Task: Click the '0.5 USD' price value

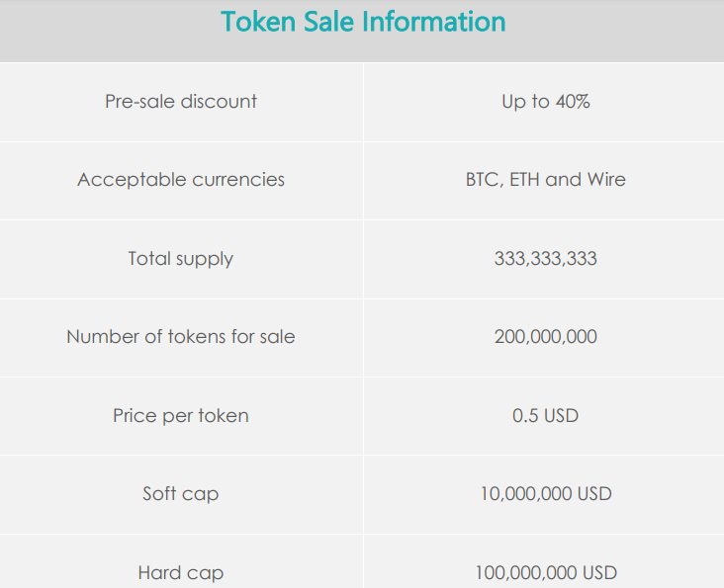Action: [546, 416]
